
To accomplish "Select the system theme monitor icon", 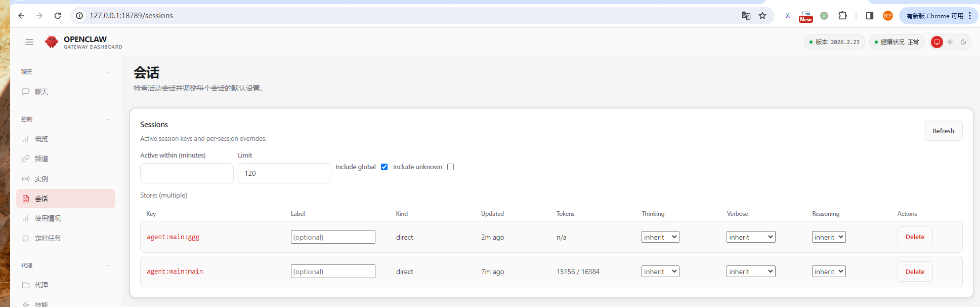I will point(937,42).
